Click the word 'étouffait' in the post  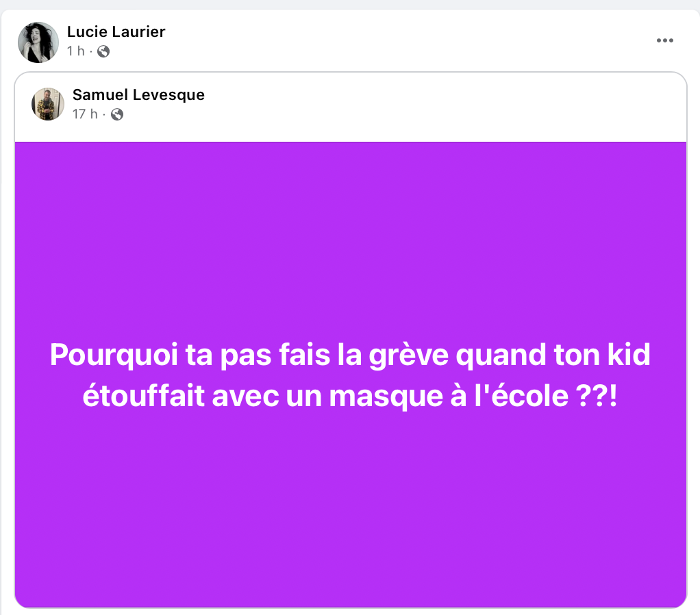pyautogui.click(x=144, y=396)
